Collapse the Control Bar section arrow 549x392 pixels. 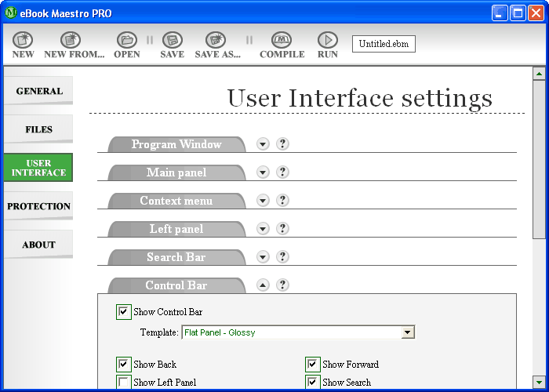coord(264,285)
